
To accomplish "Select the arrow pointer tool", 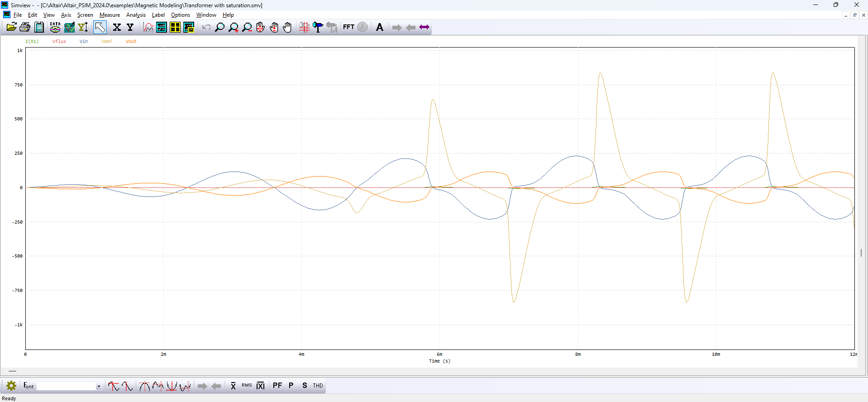I will pyautogui.click(x=100, y=28).
